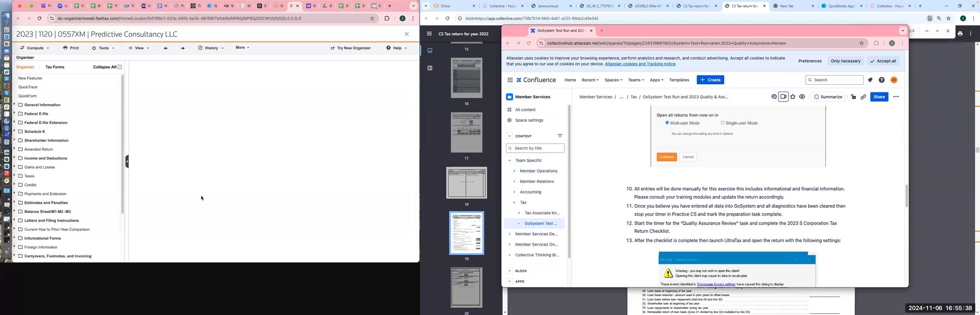980x315 pixels.
Task: Click the find-bar next result arrow
Action: [937, 31]
